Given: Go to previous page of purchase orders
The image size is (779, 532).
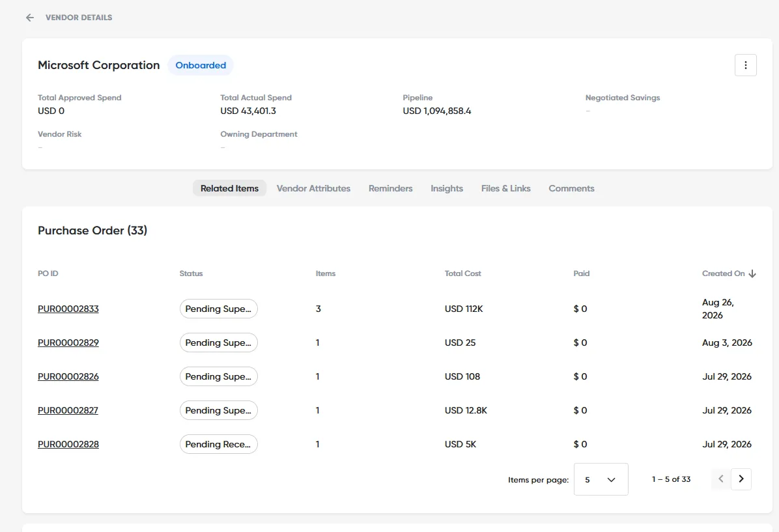Looking at the screenshot, I should click(x=721, y=479).
